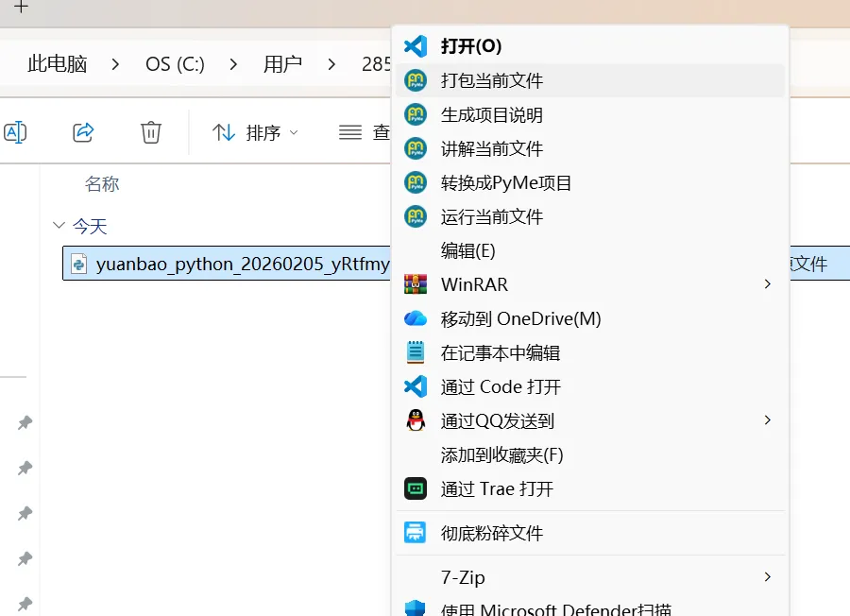This screenshot has height=616, width=850.
Task: Expand breadcrumb chevron after 此电脑
Action: point(115,64)
